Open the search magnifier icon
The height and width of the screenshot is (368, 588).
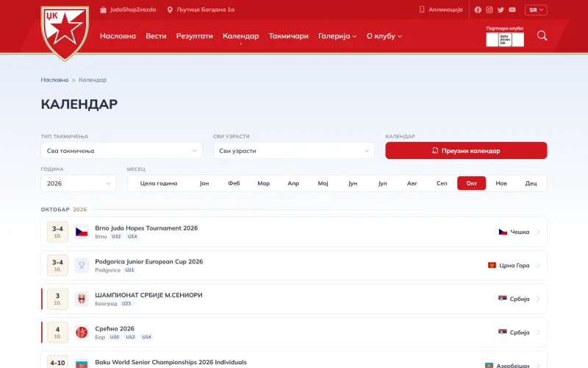[542, 35]
